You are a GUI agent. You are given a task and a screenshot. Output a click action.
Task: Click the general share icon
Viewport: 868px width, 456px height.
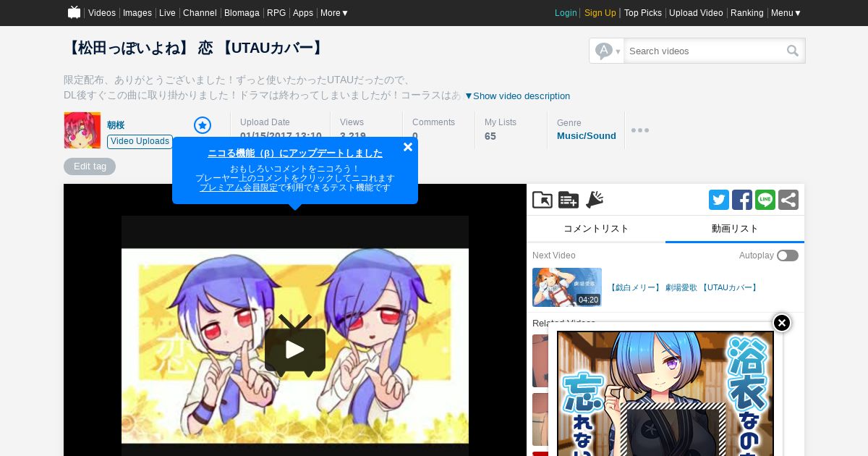pyautogui.click(x=788, y=200)
